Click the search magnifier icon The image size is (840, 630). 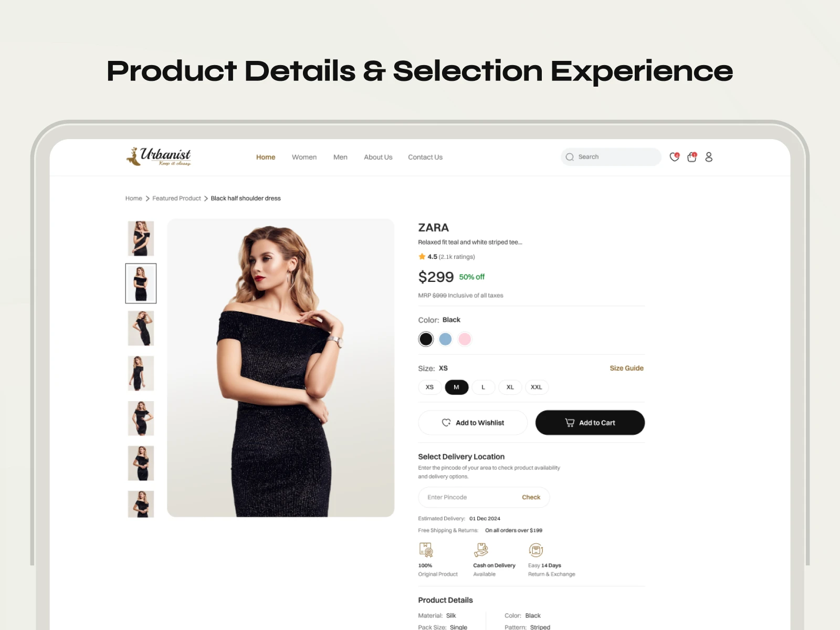pyautogui.click(x=570, y=157)
